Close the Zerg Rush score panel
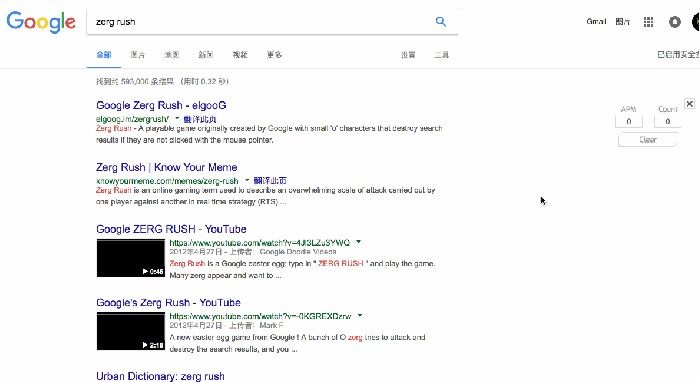The height and width of the screenshot is (382, 700). (689, 104)
